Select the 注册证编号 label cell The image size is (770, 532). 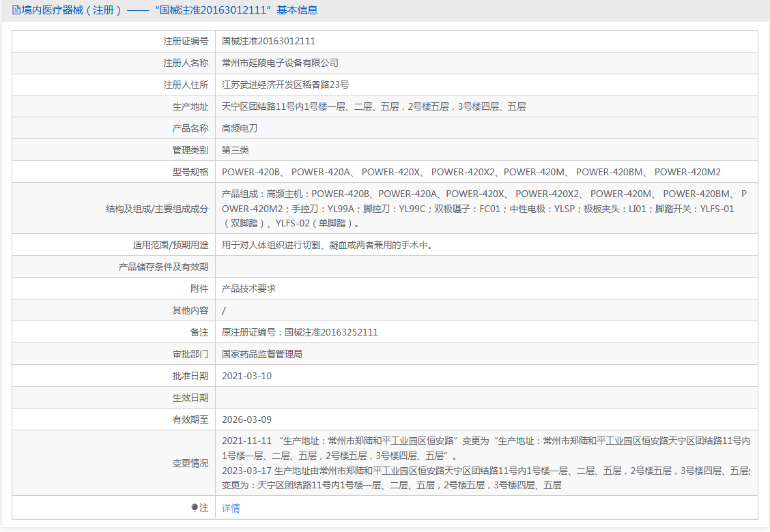[186, 41]
